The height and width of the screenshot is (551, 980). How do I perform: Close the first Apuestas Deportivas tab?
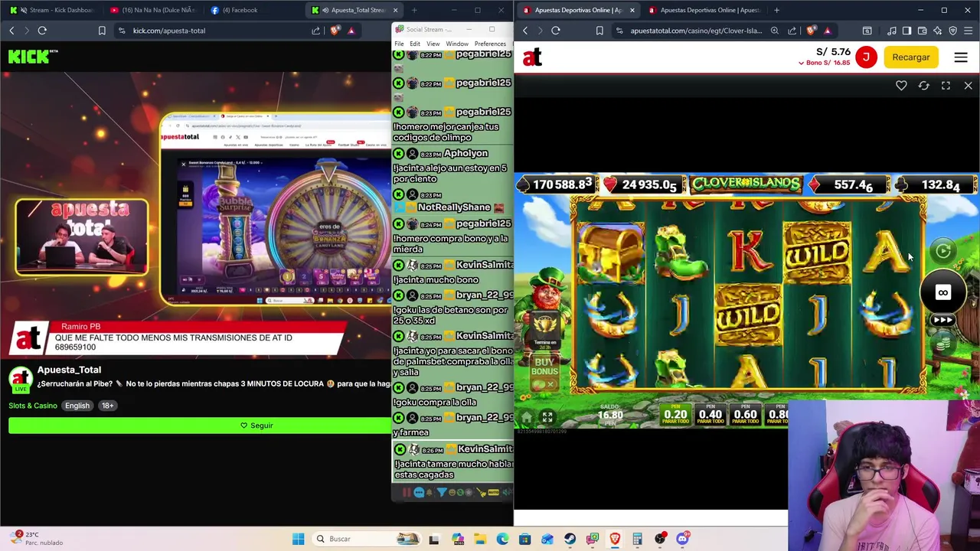pyautogui.click(x=632, y=10)
